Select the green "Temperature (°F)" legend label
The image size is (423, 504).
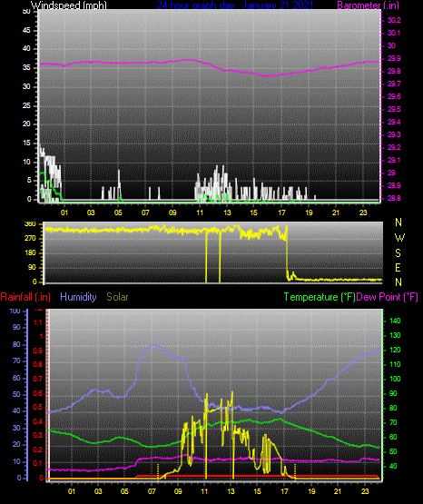point(320,297)
